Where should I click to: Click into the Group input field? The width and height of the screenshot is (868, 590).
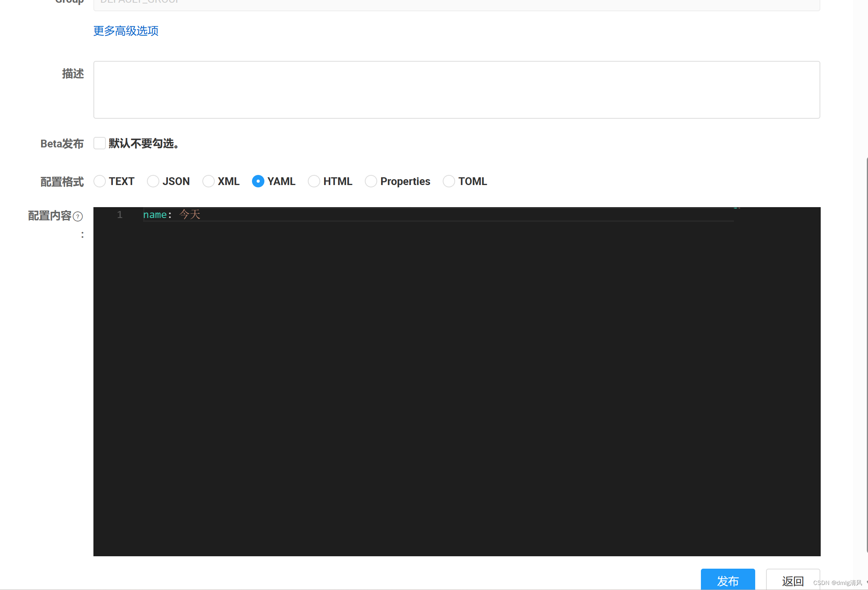[x=456, y=4]
